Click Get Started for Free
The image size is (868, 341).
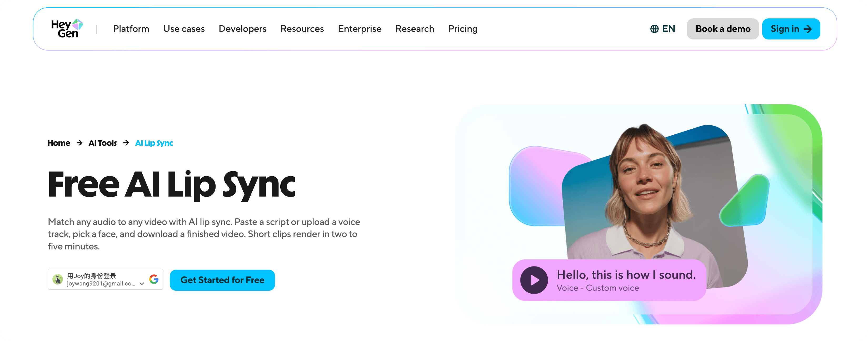tap(222, 280)
